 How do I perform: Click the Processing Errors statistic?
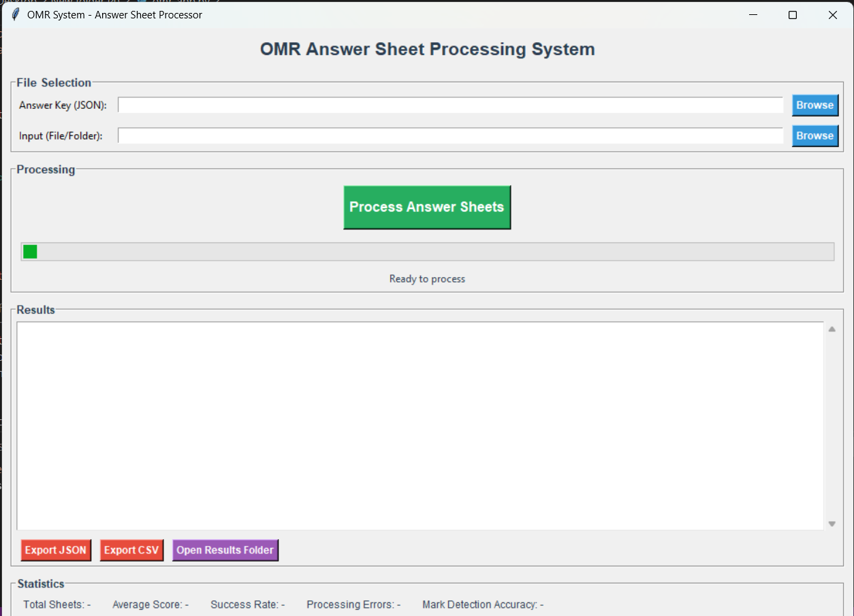tap(353, 604)
